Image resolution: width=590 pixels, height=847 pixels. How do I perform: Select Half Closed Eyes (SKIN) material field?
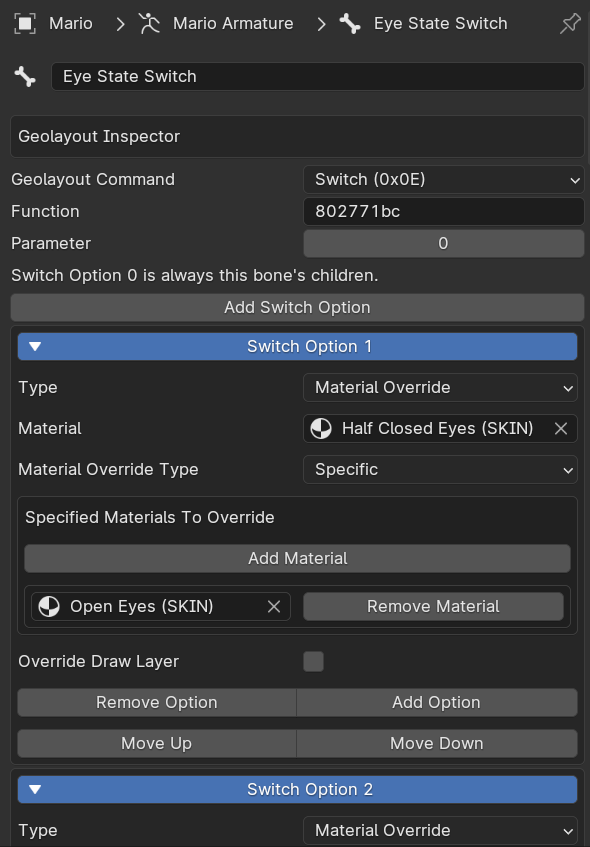pyautogui.click(x=440, y=428)
